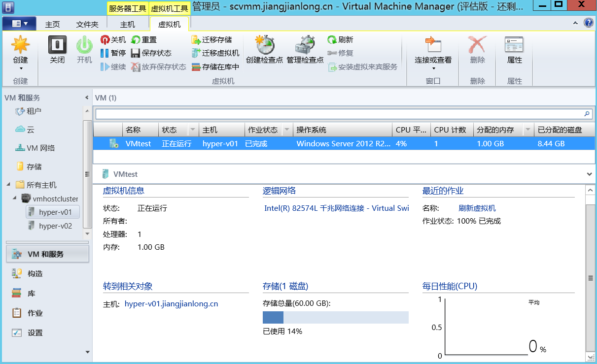This screenshot has height=364, width=597.
Task: Select VM 网络 in the navigation tree
Action: 35,148
